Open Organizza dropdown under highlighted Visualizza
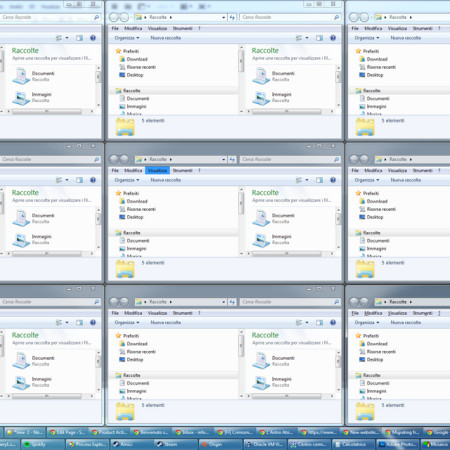The height and width of the screenshot is (450, 450). 127,180
